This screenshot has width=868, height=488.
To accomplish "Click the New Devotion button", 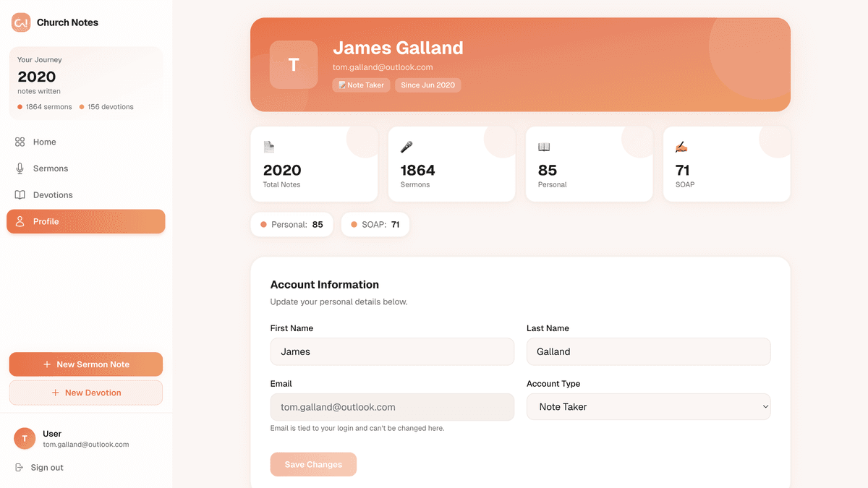I will tap(85, 393).
